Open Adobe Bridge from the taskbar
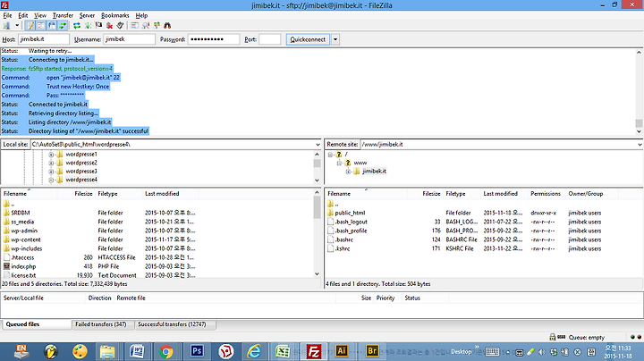The width and height of the screenshot is (644, 361). 372,351
